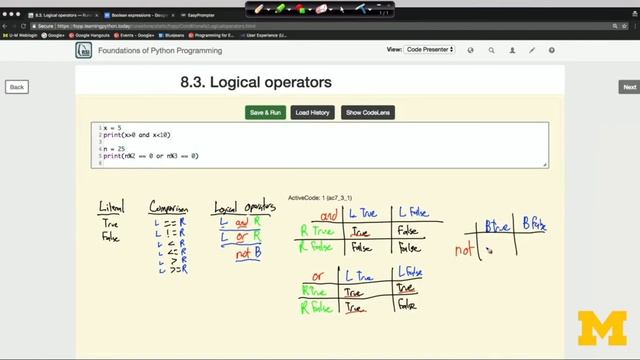Screen dimensions: 640x360
Task: Open the Events - Google+ bookmark
Action: pos(134,36)
